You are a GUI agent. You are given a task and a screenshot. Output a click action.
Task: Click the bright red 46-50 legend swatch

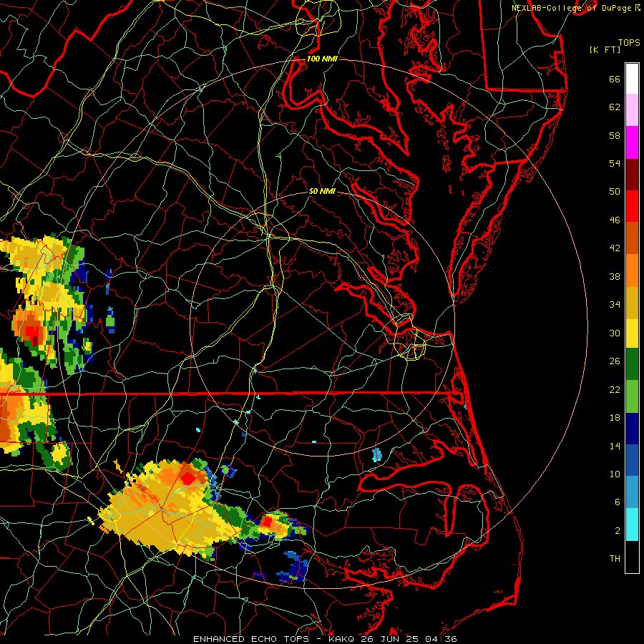(x=632, y=206)
